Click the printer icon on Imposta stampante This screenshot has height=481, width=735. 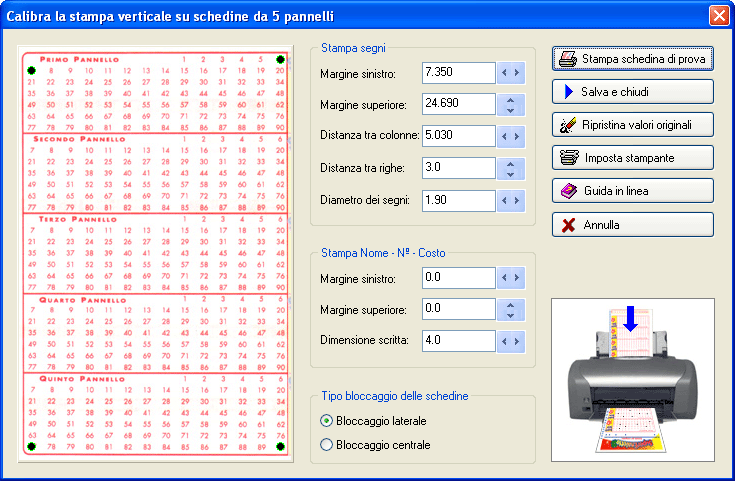click(566, 158)
